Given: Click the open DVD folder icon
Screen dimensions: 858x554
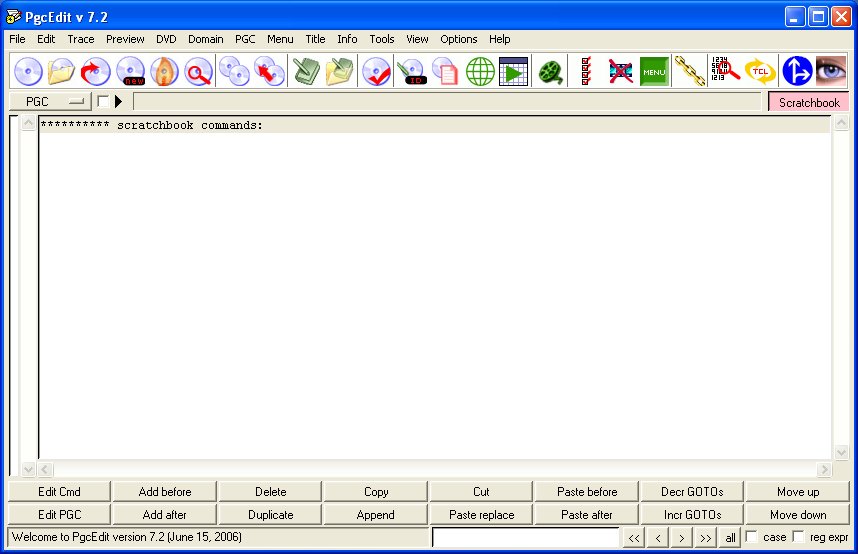Looking at the screenshot, I should [62, 71].
